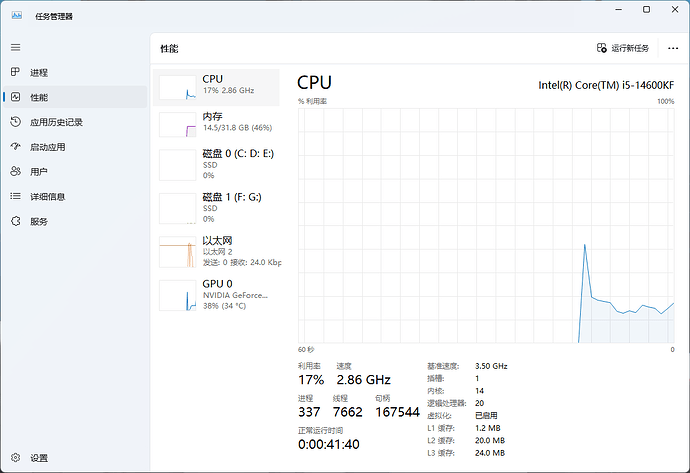Viewport: 690px width, 473px height.
Task: Click the large CPU heading above graph
Action: pos(314,83)
